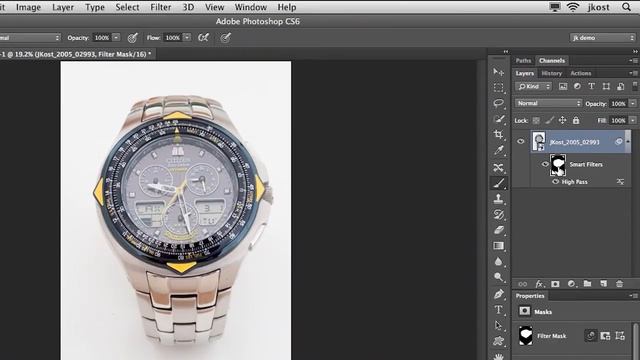640x360 pixels.
Task: Select the Brush tool
Action: (498, 183)
